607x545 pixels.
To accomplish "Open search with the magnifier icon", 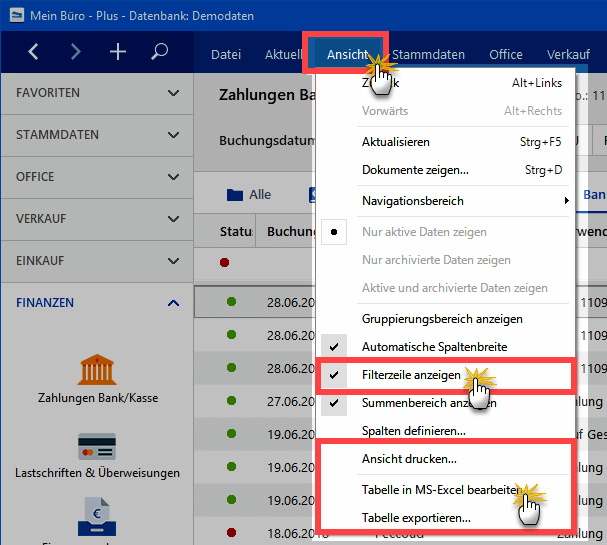I will point(159,51).
